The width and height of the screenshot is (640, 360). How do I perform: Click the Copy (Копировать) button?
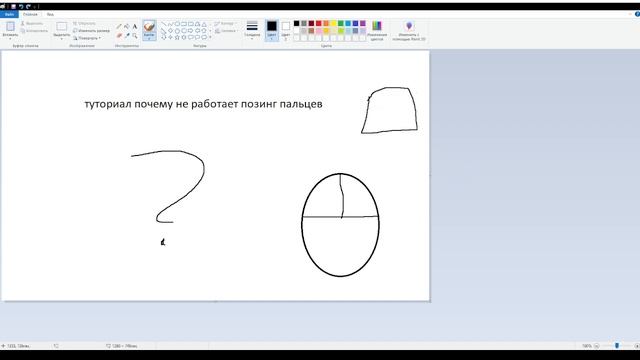pyautogui.click(x=34, y=31)
